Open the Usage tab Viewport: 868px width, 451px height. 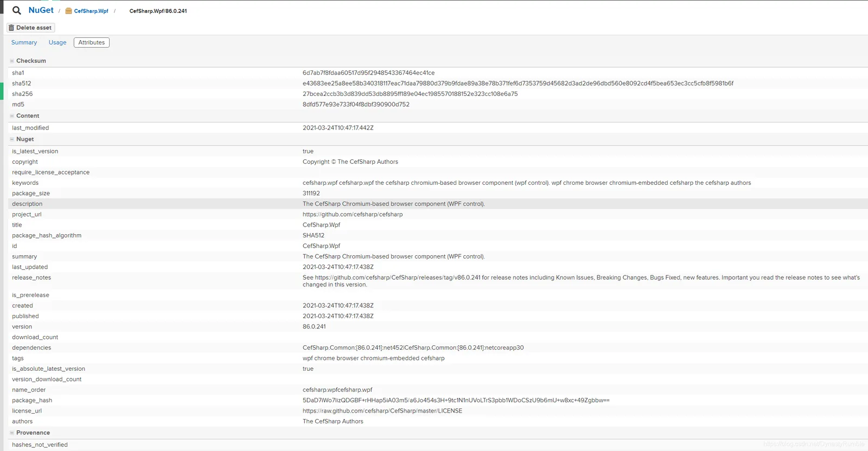click(x=58, y=42)
